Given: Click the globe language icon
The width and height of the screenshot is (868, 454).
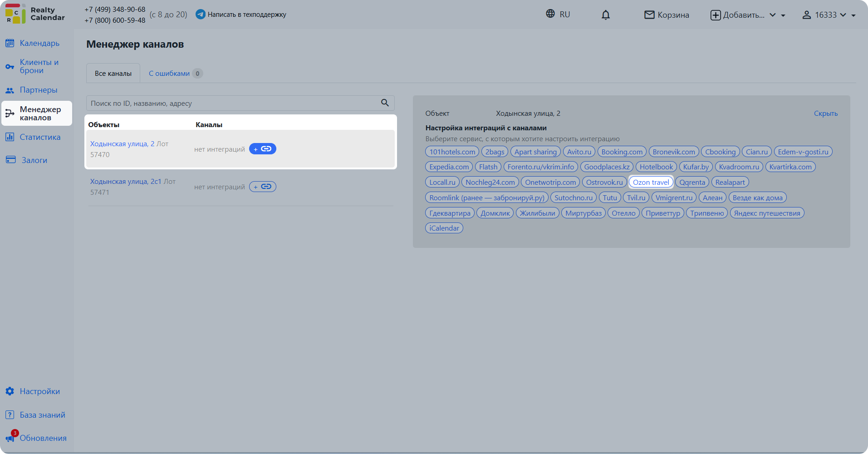Looking at the screenshot, I should click(x=550, y=14).
